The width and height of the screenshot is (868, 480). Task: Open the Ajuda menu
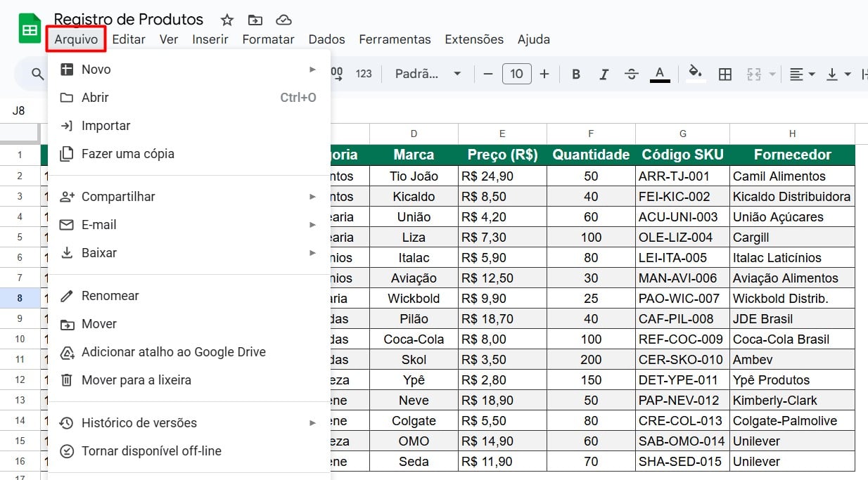534,39
